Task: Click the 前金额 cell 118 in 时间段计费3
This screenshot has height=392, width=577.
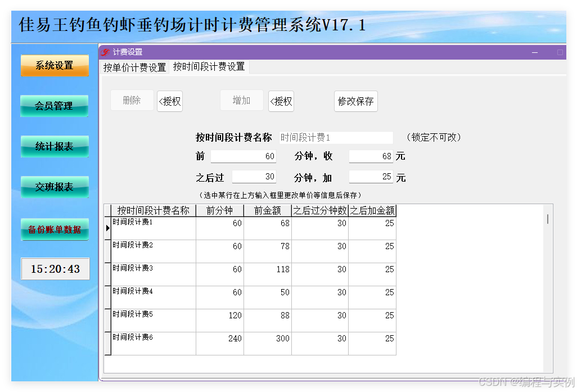Action: (268, 274)
